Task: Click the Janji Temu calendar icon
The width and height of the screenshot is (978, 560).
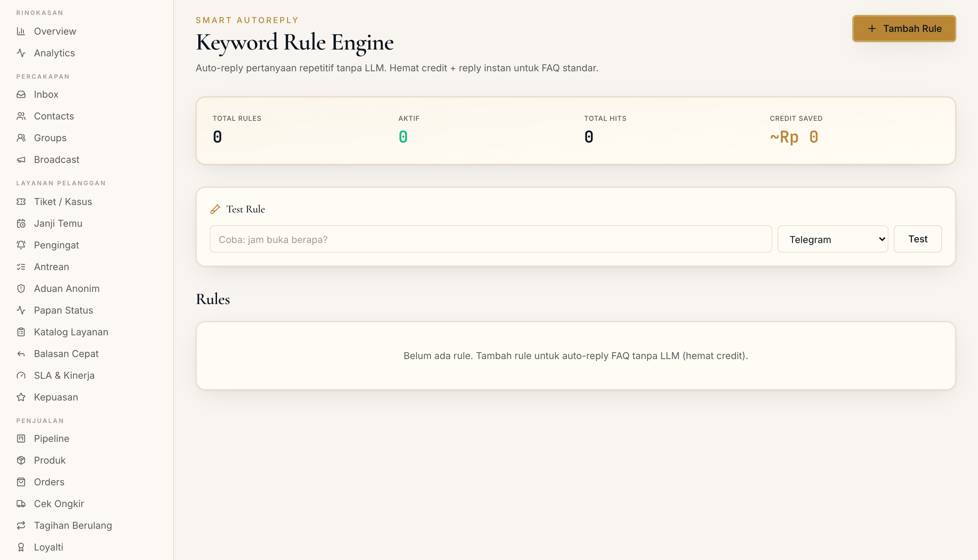Action: (21, 223)
